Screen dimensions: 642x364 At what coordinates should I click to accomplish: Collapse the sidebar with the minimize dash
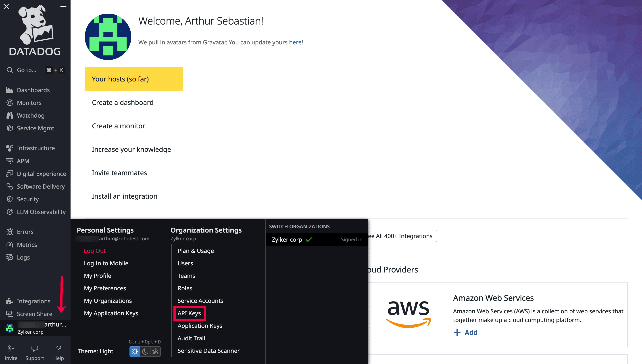click(63, 6)
